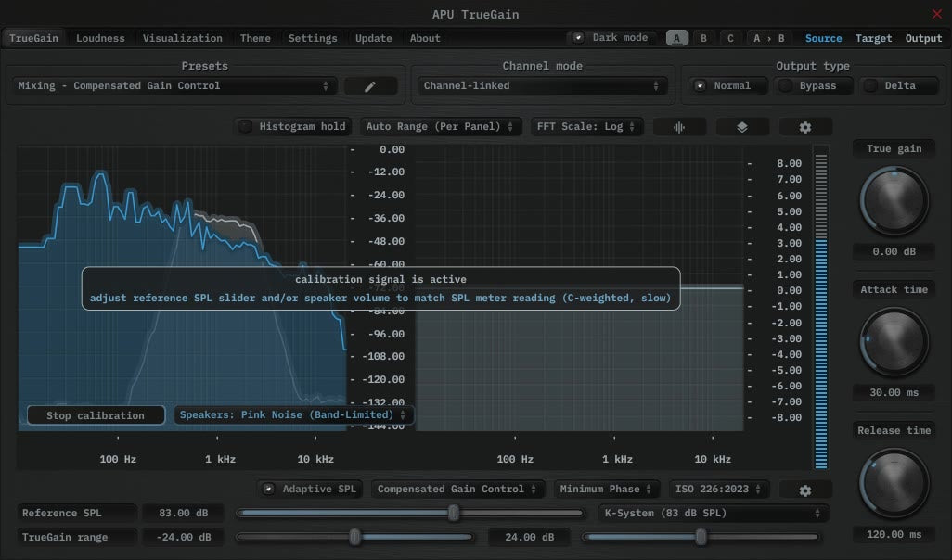Image resolution: width=952 pixels, height=560 pixels.
Task: Open K-System (83 dB SPL) dropdown
Action: (713, 514)
